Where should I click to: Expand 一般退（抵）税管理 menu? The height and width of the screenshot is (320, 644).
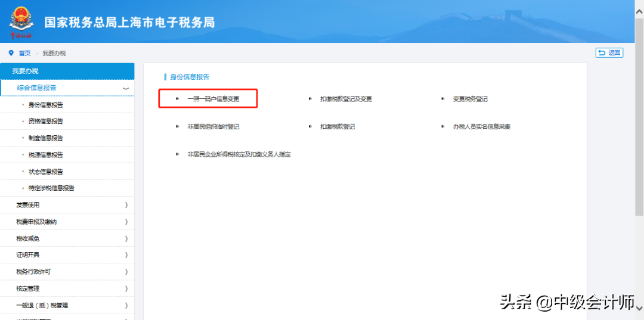(67, 305)
